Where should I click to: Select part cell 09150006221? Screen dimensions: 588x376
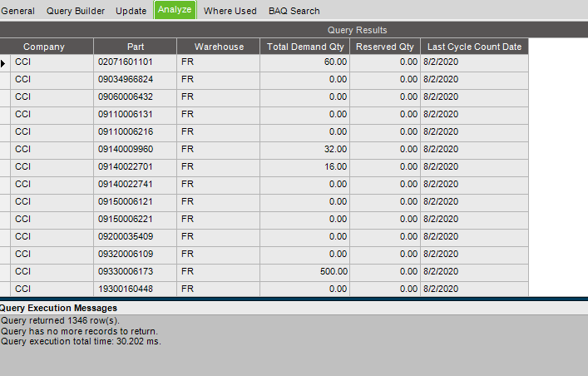(x=136, y=219)
